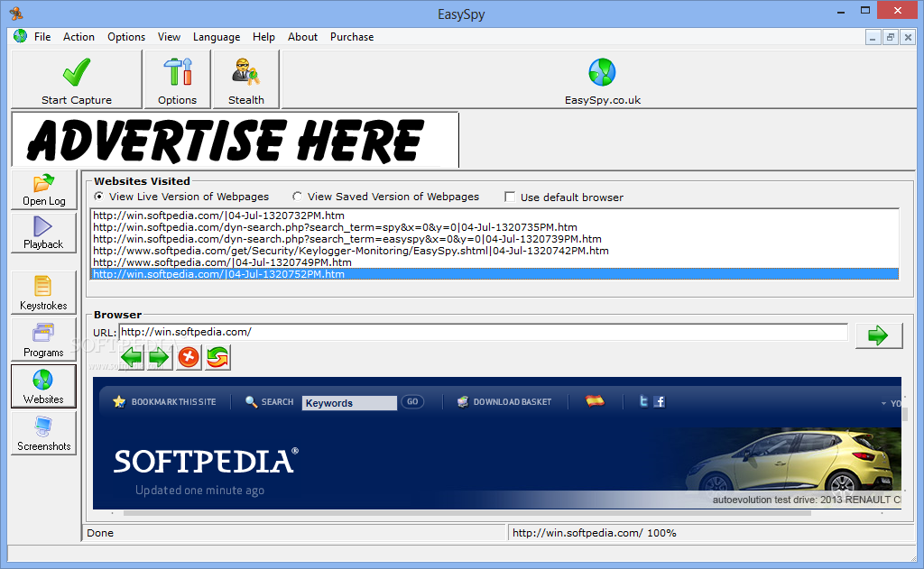Click the Search magnifier on the webpage
924x569 pixels.
[x=251, y=401]
